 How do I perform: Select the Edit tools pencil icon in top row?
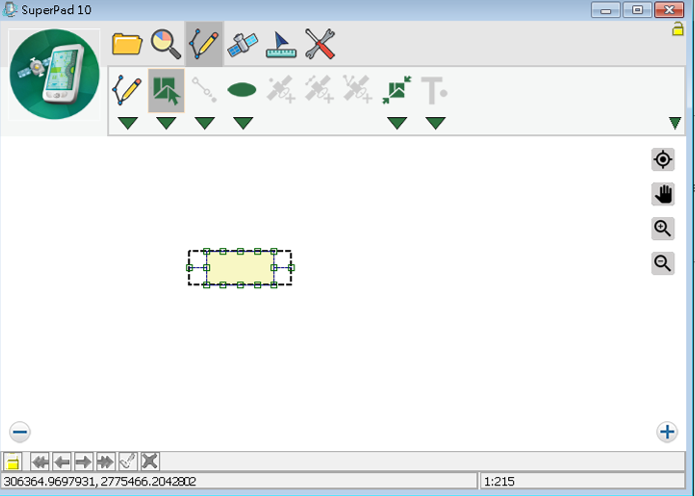click(204, 44)
